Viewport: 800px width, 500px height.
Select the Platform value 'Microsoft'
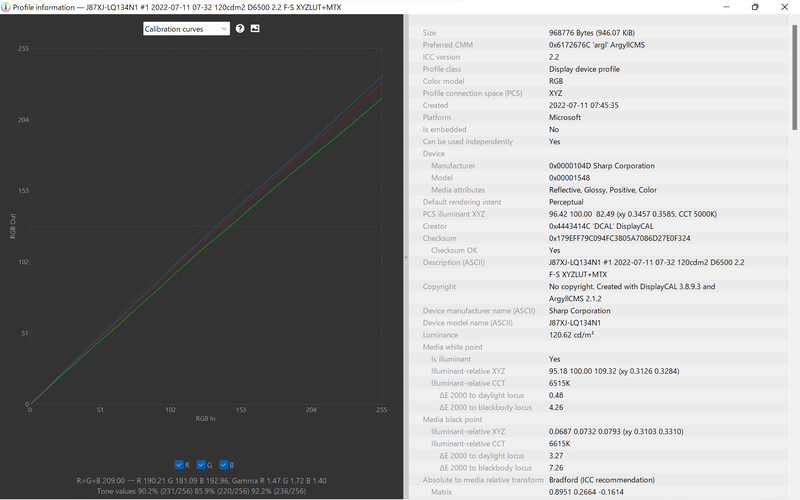[565, 117]
